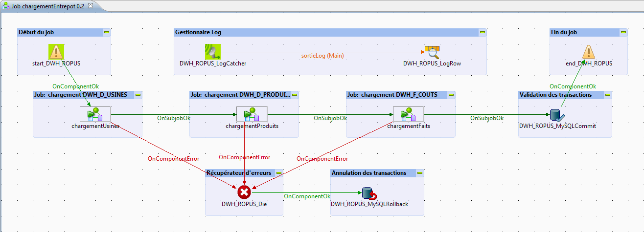
Task: Select the chargementUsines job component
Action: [95, 114]
